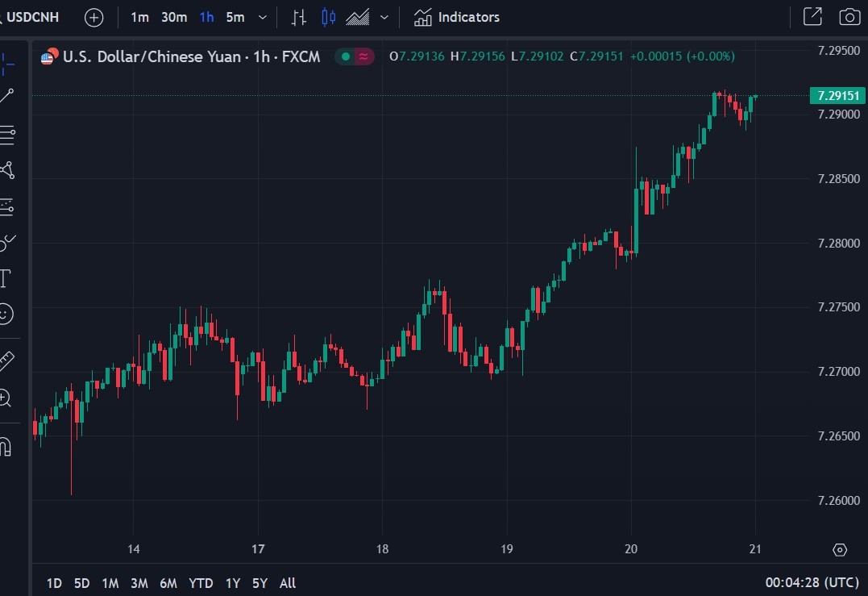868x596 pixels.
Task: Open the USDCNH symbol search box
Action: click(x=32, y=17)
